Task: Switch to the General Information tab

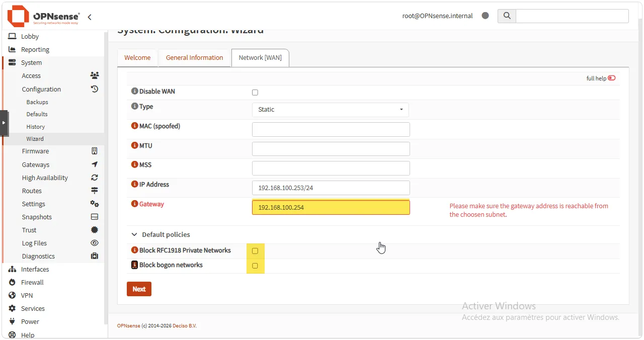Action: tap(194, 58)
